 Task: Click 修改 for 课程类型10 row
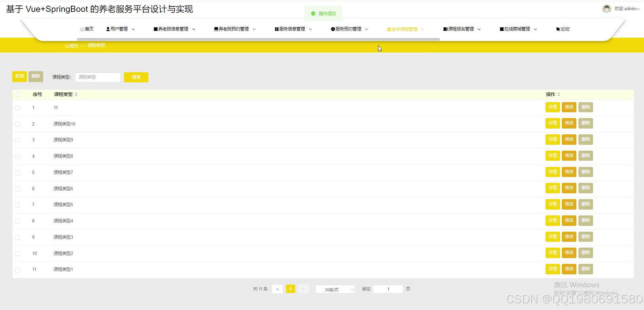(569, 123)
